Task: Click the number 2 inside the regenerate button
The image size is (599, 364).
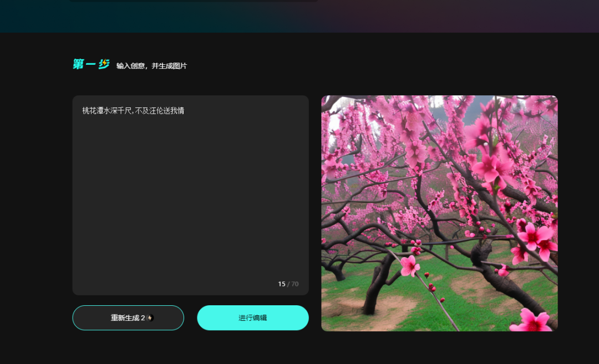Action: pyautogui.click(x=143, y=317)
